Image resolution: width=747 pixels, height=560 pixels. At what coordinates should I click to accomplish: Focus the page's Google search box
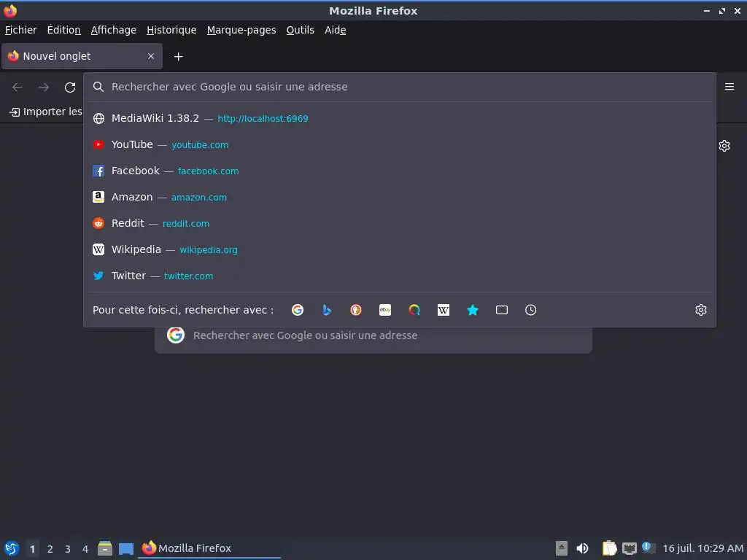[373, 335]
